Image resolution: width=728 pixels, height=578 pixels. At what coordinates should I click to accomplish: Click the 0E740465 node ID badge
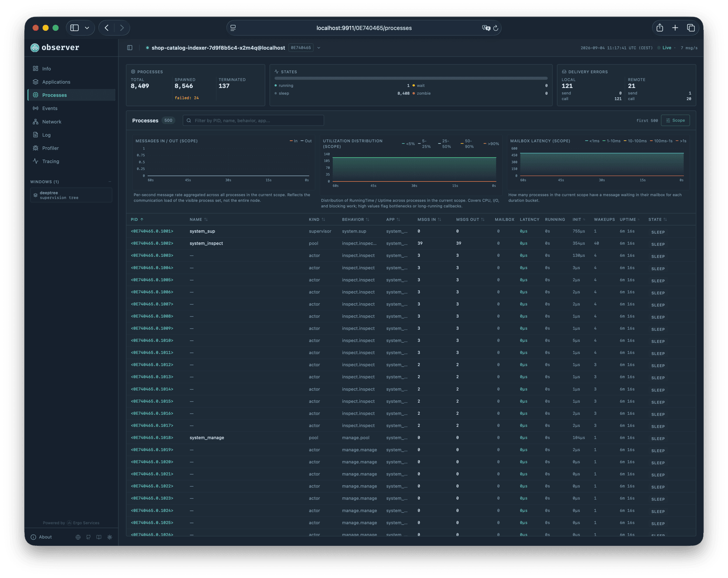tap(301, 48)
